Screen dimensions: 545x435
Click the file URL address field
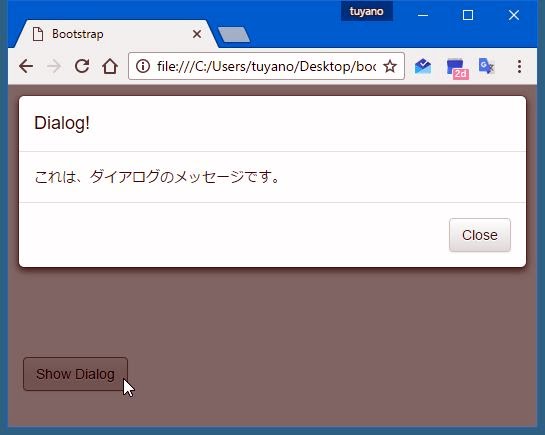click(266, 66)
